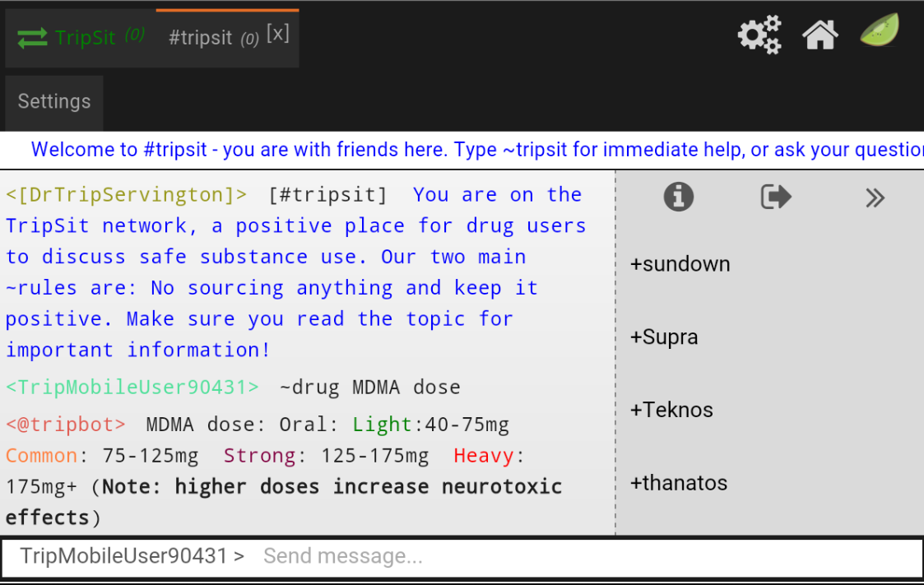The height and width of the screenshot is (585, 924).
Task: Leave channel with the exit arrow icon
Action: tap(776, 197)
